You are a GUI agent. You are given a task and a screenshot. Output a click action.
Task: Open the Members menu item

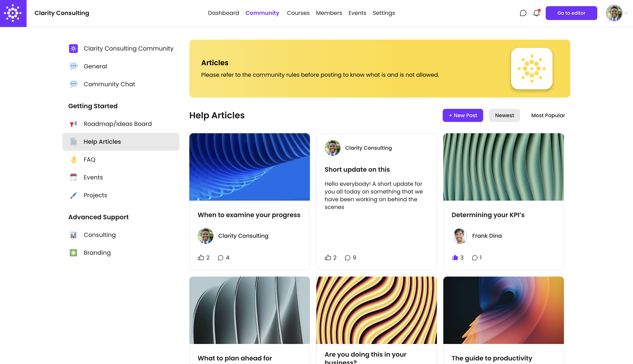(329, 13)
